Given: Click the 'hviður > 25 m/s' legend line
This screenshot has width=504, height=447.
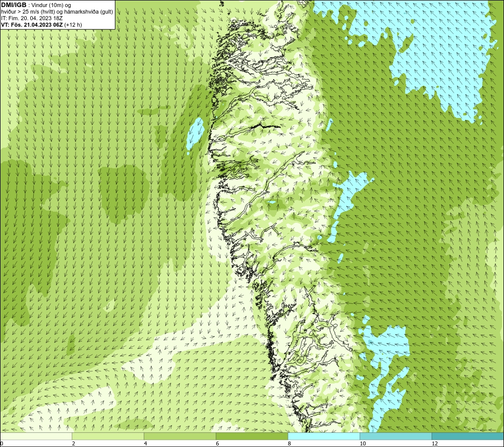Looking at the screenshot, I should point(57,12).
